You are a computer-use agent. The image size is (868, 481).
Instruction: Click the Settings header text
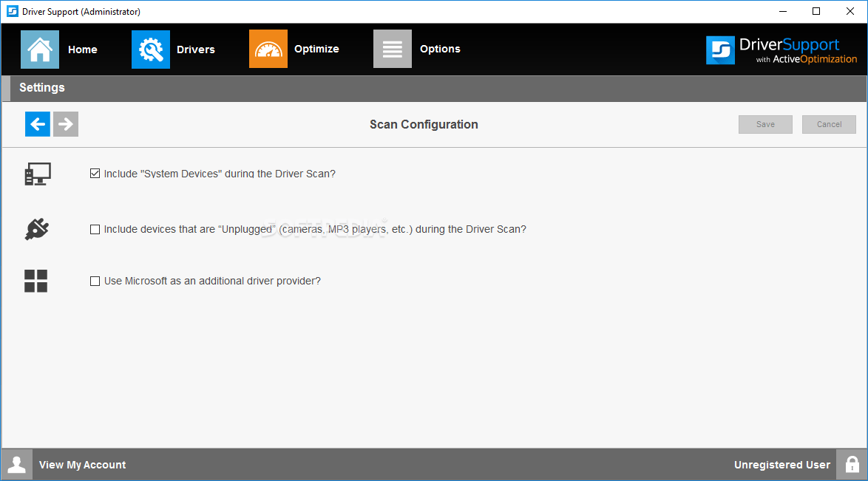(x=42, y=87)
